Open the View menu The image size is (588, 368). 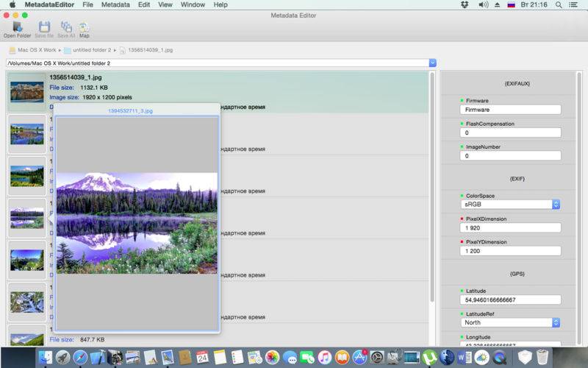pyautogui.click(x=165, y=5)
